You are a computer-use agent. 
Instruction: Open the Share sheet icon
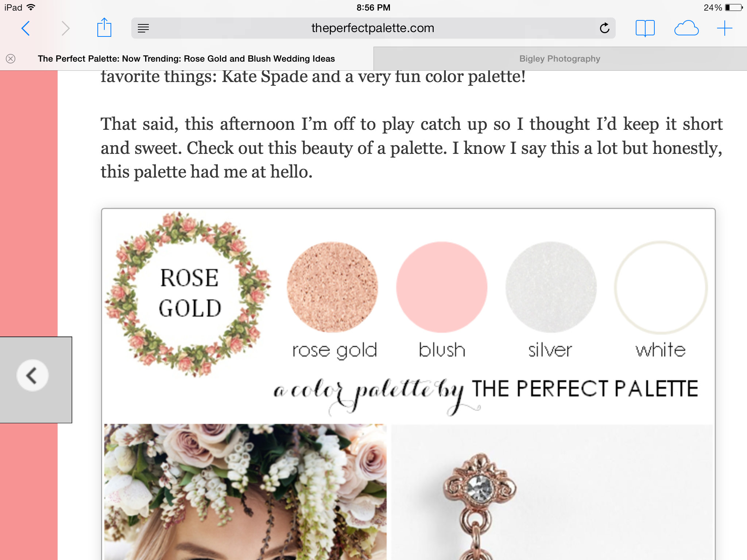[x=104, y=27]
